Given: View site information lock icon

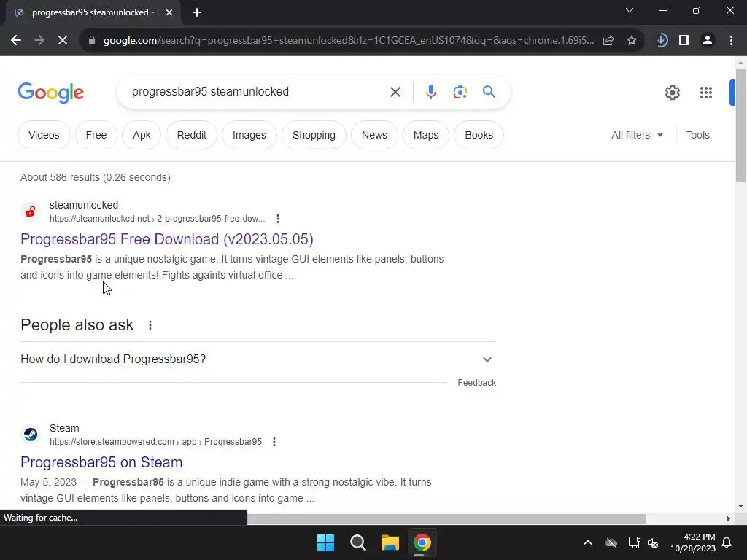Looking at the screenshot, I should [x=92, y=41].
